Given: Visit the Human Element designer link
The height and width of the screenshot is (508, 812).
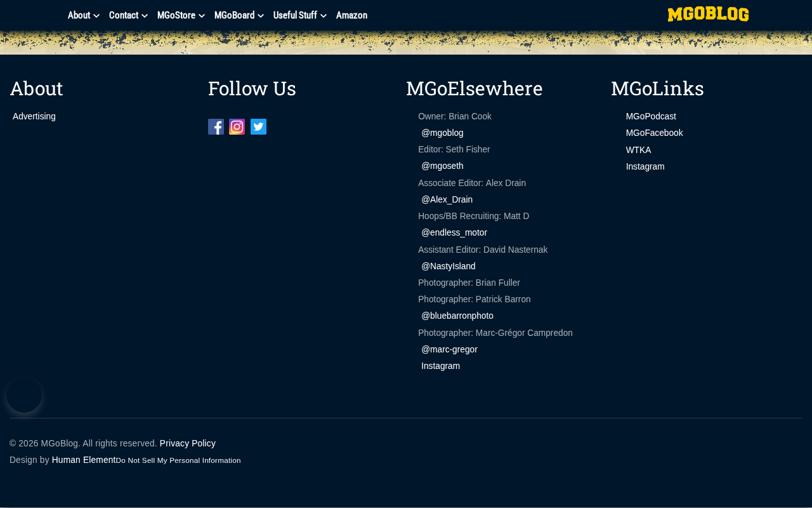Looking at the screenshot, I should (x=84, y=460).
